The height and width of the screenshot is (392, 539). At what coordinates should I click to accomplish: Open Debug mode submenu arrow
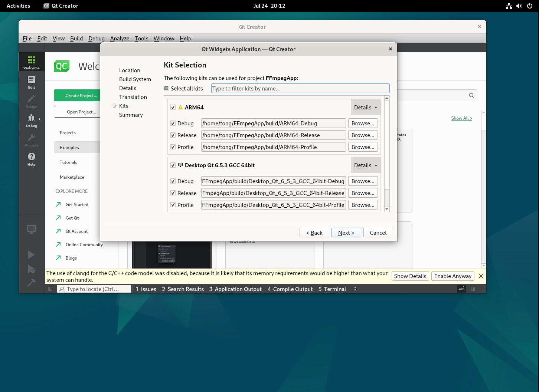40,119
